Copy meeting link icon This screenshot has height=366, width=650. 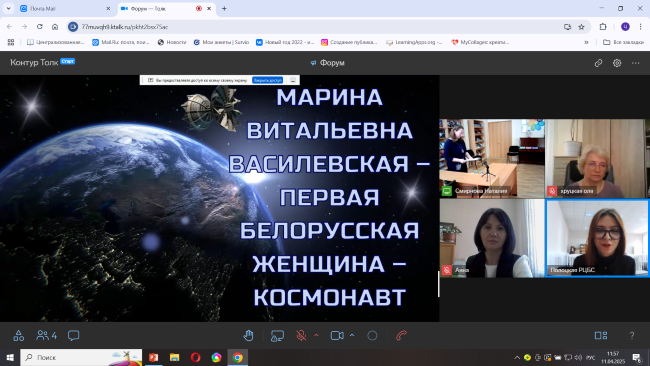pyautogui.click(x=598, y=63)
